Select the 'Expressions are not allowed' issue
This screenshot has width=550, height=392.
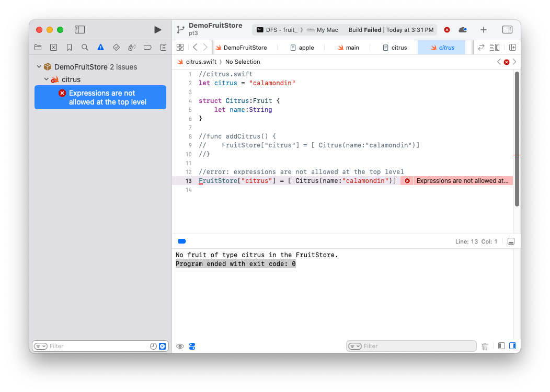point(100,97)
